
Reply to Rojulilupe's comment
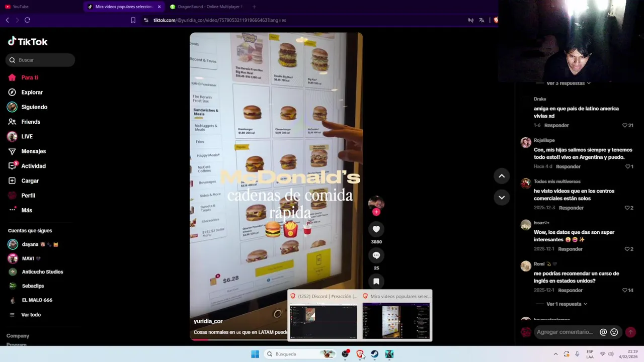coord(568,166)
